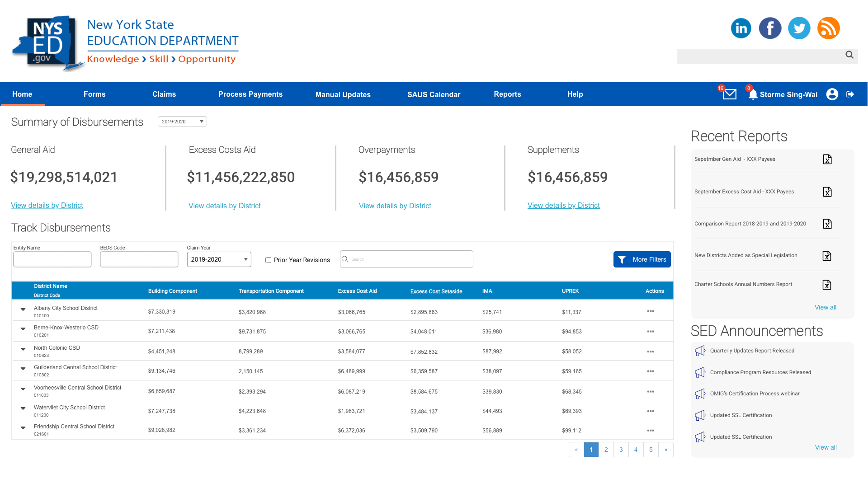Open actions menu for Albany City School District

[x=651, y=311]
